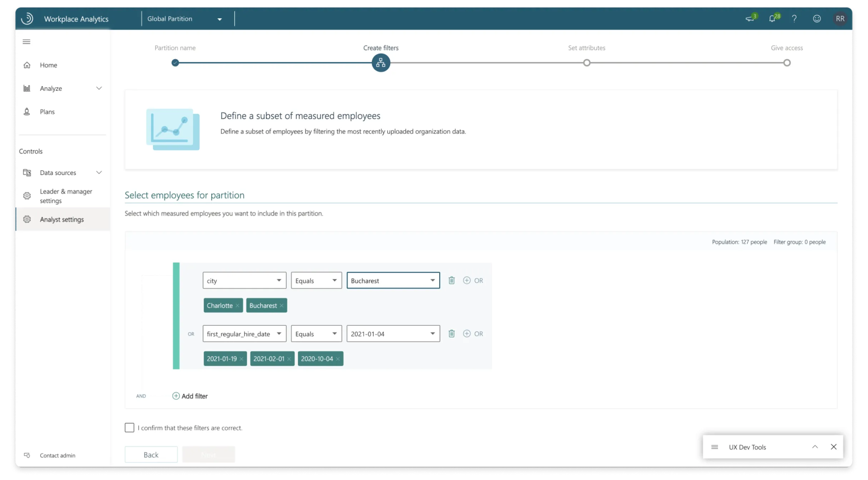Collapse the Data sources section chevron
868x480 pixels.
[x=99, y=172]
